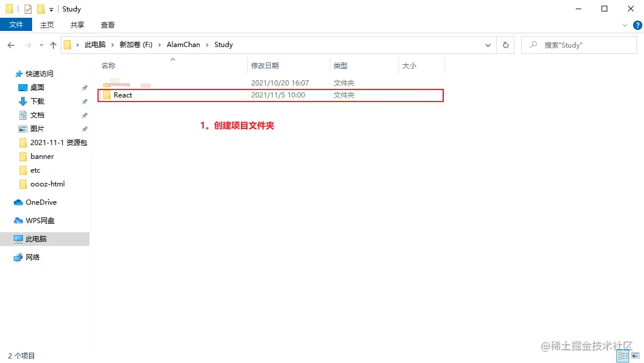Select 此电脑 in the address breadcrumb
This screenshot has width=644, height=363.
[x=95, y=45]
